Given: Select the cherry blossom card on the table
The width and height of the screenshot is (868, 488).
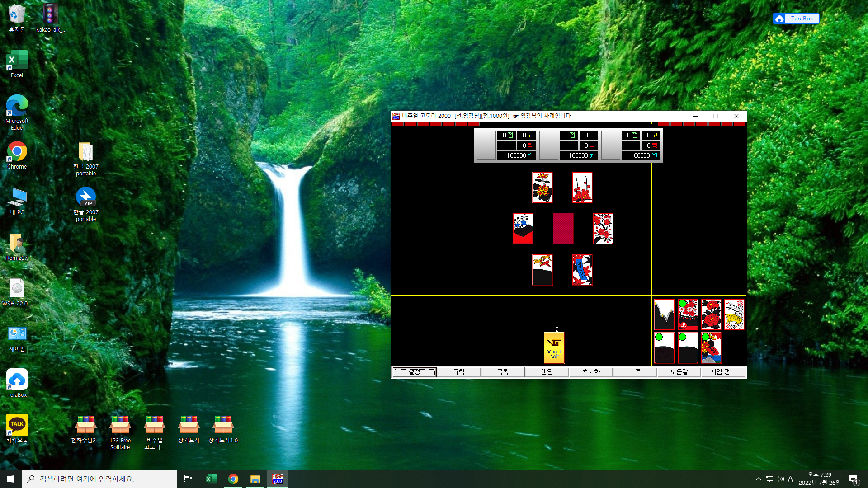Looking at the screenshot, I should tap(603, 229).
